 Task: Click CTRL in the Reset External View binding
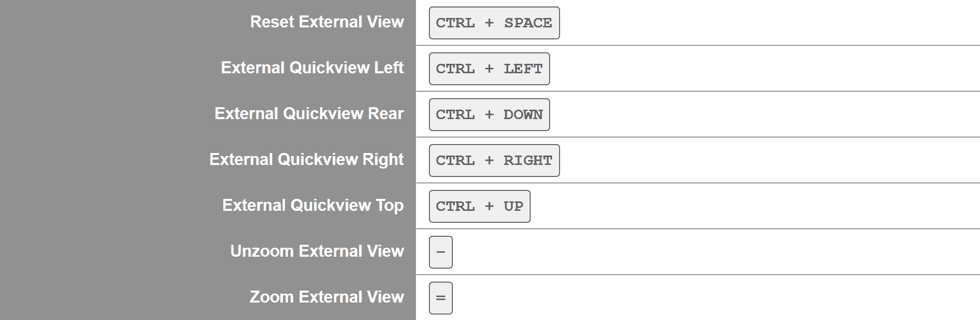455,23
